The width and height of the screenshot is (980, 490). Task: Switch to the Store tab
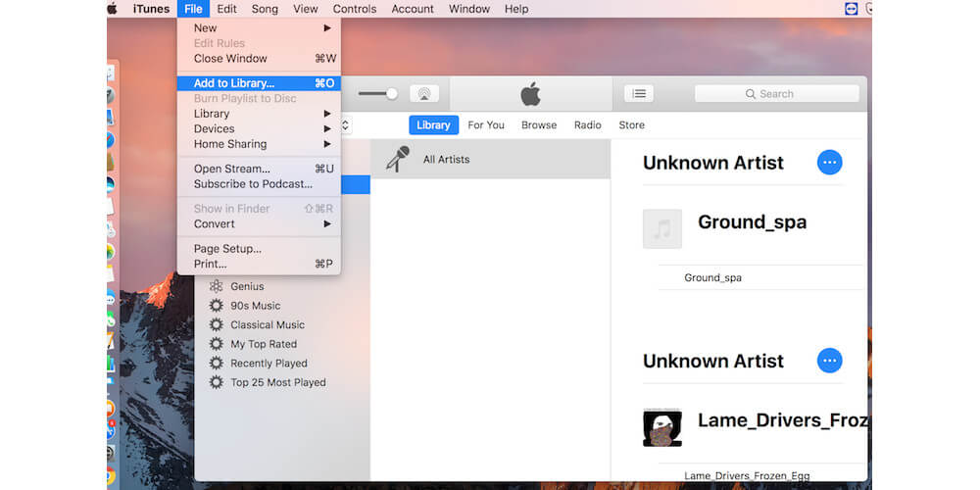(x=631, y=125)
